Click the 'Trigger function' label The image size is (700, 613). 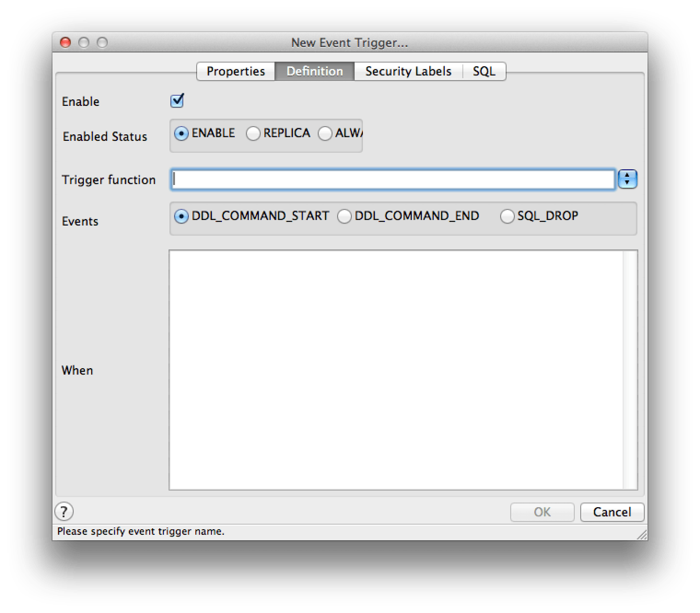109,179
